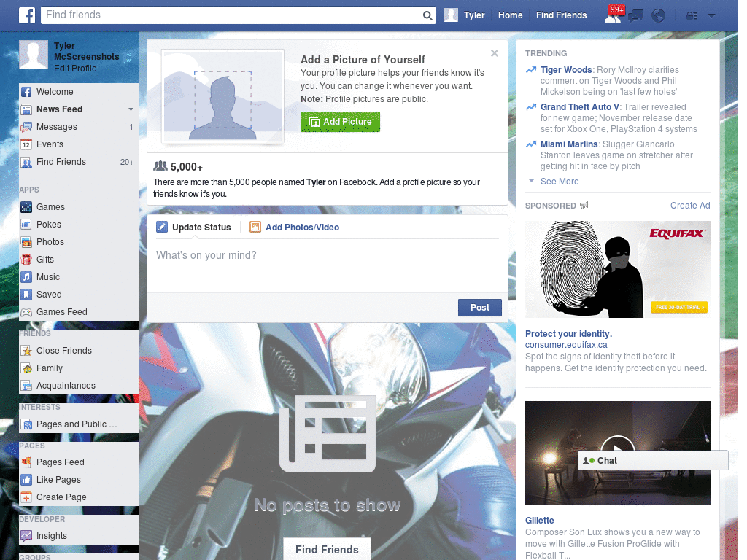Click the Games app icon
This screenshot has height=560, width=747.
[x=26, y=207]
